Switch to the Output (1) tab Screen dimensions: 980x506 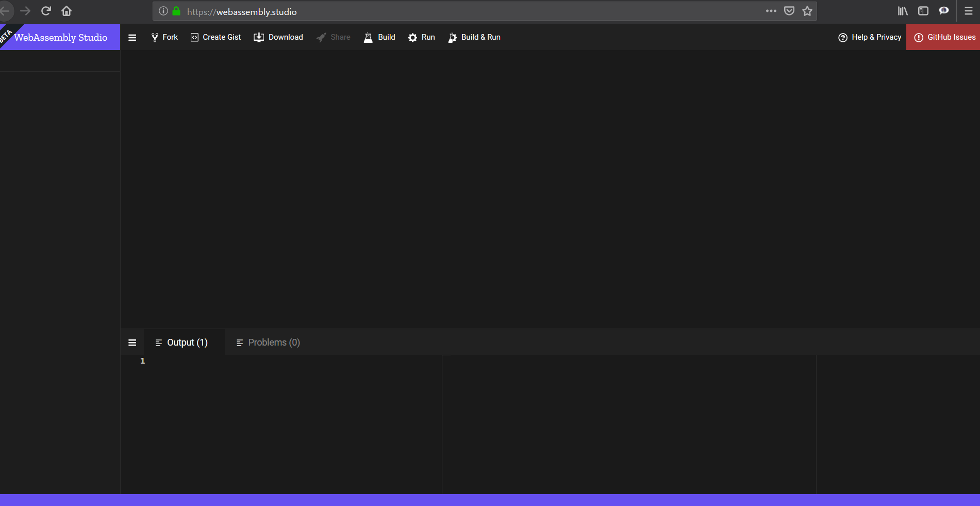pyautogui.click(x=184, y=342)
